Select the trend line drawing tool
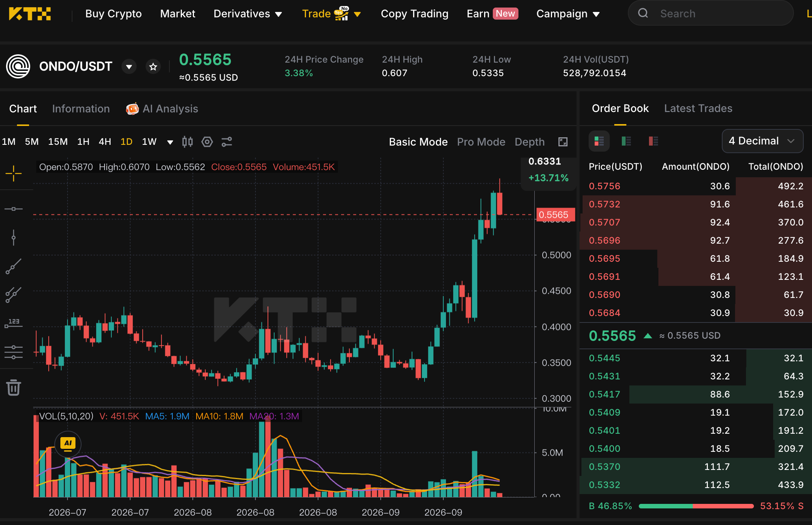812x525 pixels. click(14, 266)
